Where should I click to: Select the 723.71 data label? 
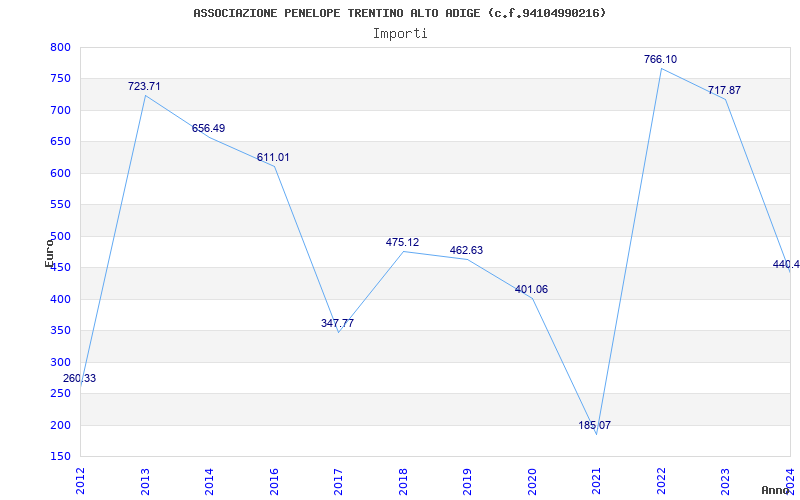click(x=144, y=86)
